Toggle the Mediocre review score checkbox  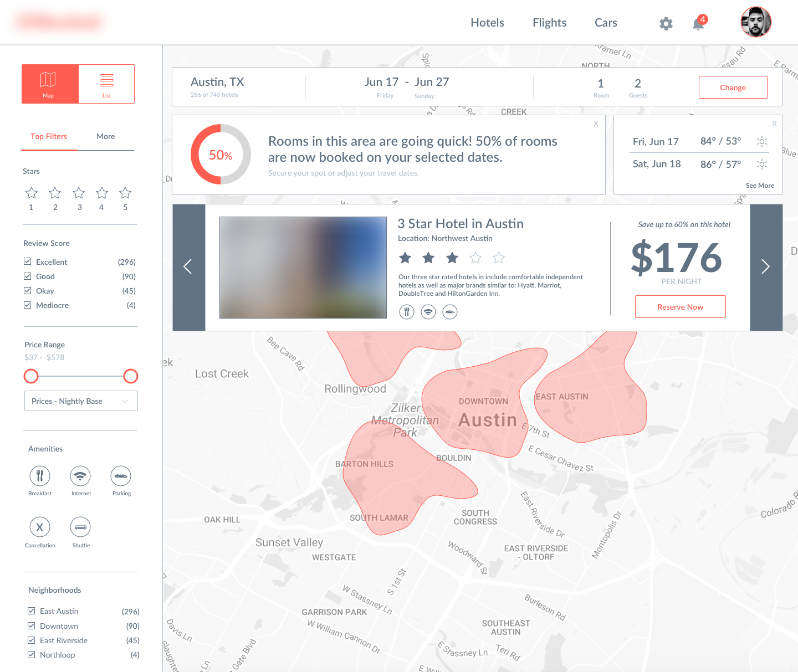pos(27,305)
